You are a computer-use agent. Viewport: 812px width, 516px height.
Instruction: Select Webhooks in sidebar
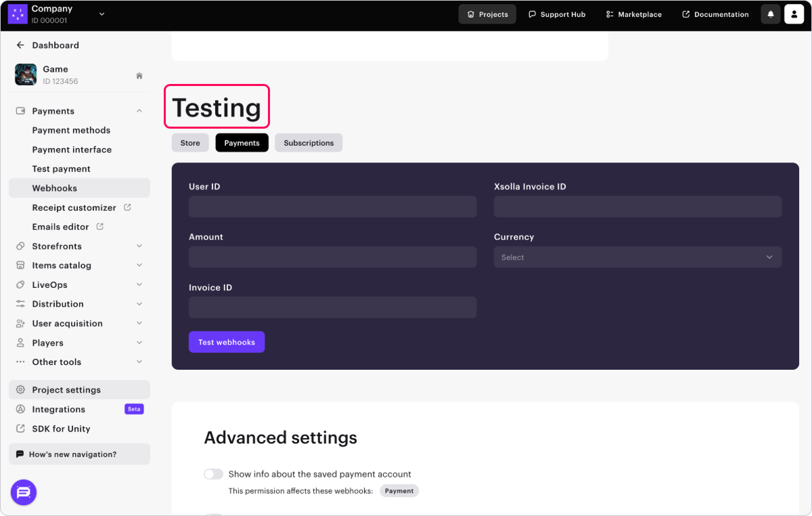[79, 188]
